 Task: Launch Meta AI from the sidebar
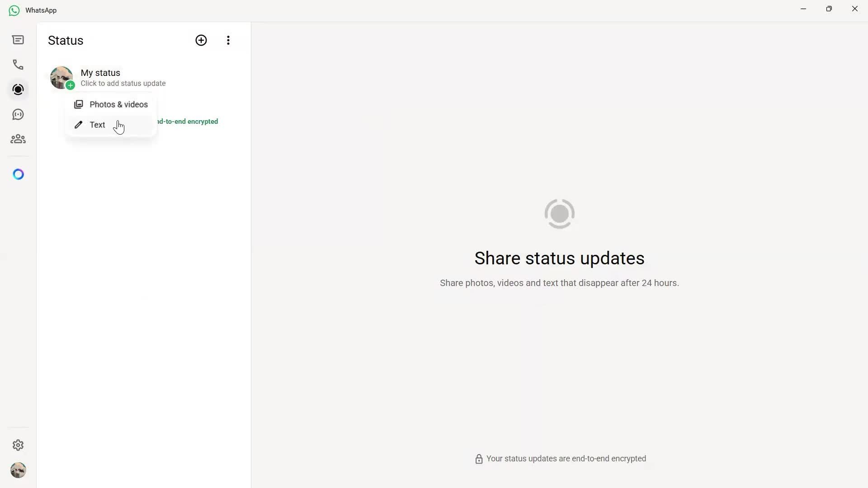coord(18,174)
